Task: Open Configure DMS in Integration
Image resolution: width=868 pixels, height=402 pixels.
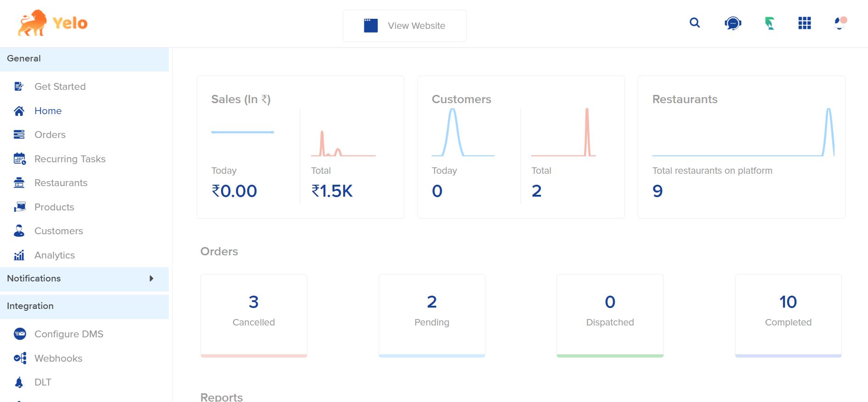Action: click(x=68, y=334)
